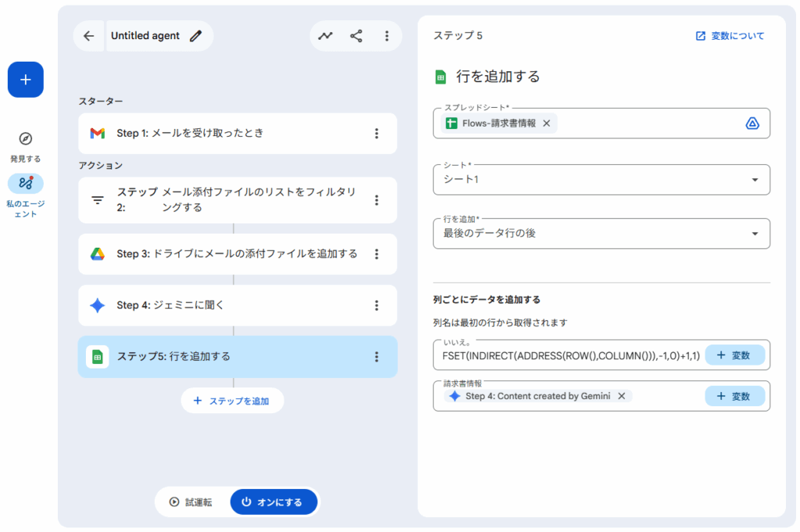Open 発見する compass icon in sidebar
Screen dimensions: 800x532
[x=26, y=139]
